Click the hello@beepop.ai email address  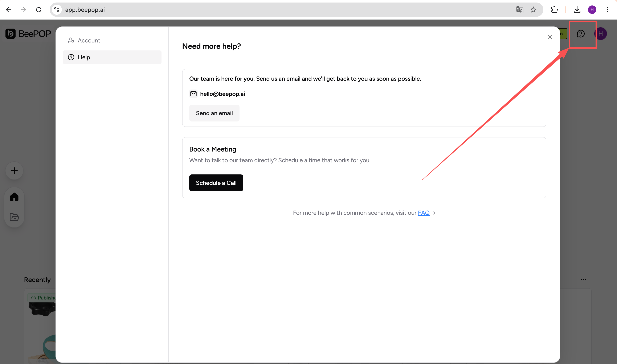pyautogui.click(x=223, y=94)
